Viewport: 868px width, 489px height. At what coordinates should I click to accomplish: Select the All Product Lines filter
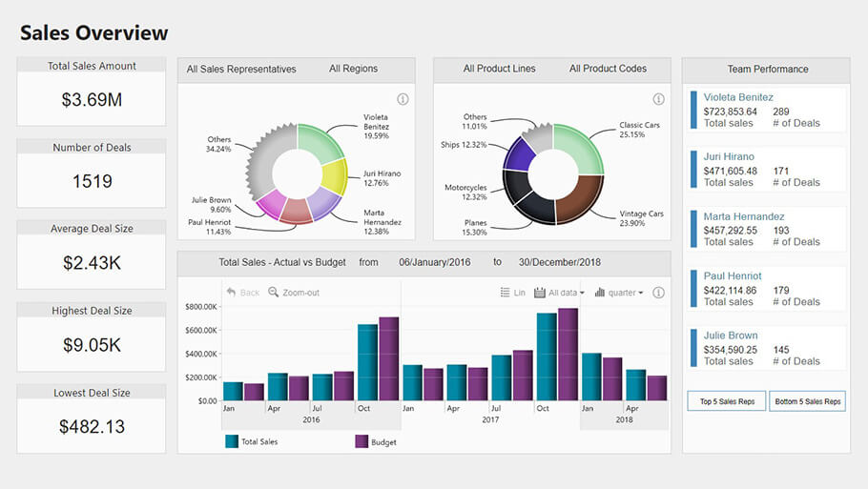click(499, 69)
